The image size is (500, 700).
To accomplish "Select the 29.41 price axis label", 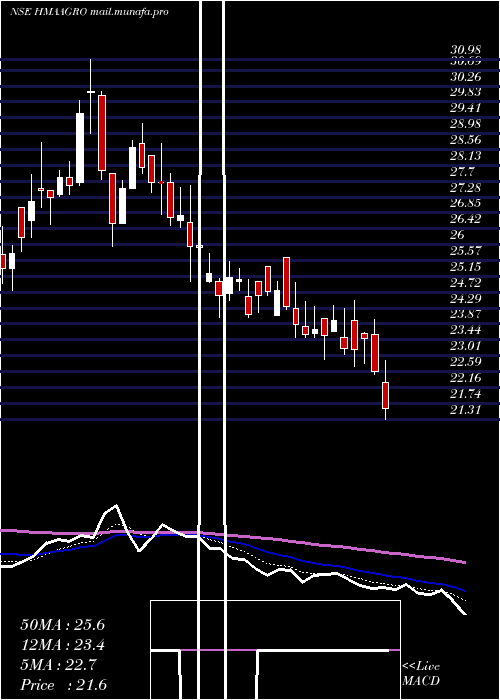I will click(x=466, y=108).
